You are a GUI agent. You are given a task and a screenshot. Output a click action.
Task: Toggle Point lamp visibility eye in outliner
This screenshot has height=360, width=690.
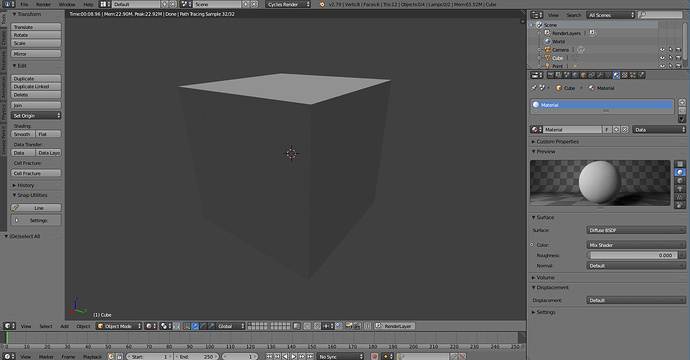662,66
